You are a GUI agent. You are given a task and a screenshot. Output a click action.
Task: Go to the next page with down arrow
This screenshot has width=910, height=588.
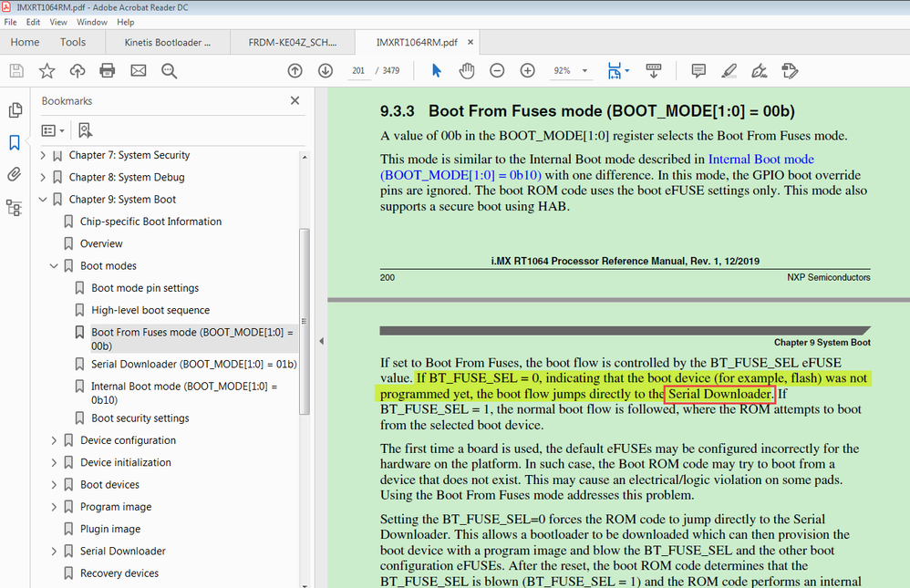(x=326, y=71)
